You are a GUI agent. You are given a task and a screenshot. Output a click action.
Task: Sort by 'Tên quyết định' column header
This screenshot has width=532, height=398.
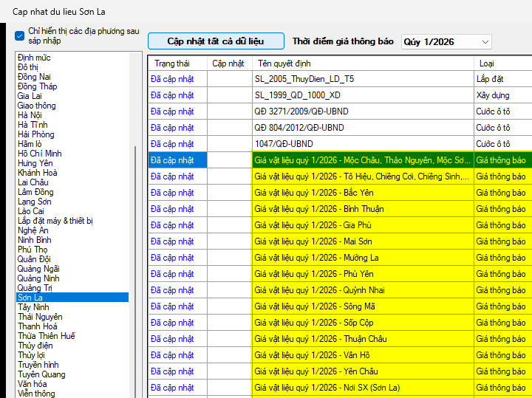284,64
